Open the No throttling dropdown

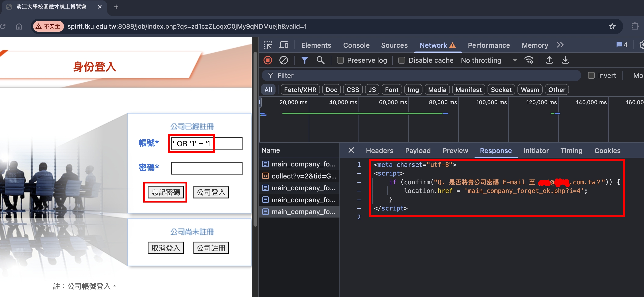[489, 60]
